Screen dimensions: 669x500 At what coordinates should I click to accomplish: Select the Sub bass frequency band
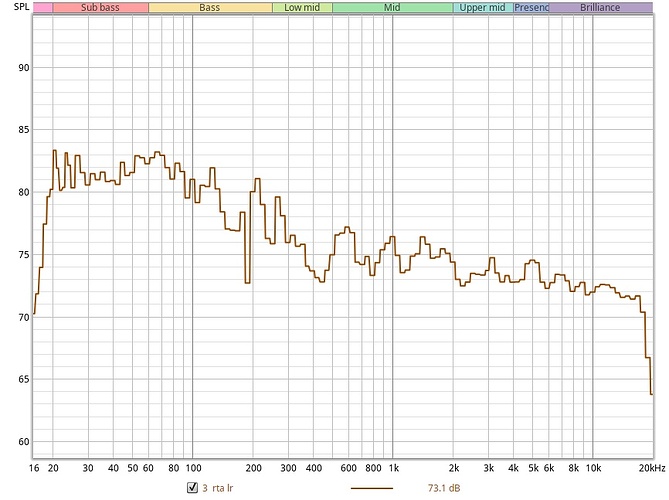(x=101, y=7)
